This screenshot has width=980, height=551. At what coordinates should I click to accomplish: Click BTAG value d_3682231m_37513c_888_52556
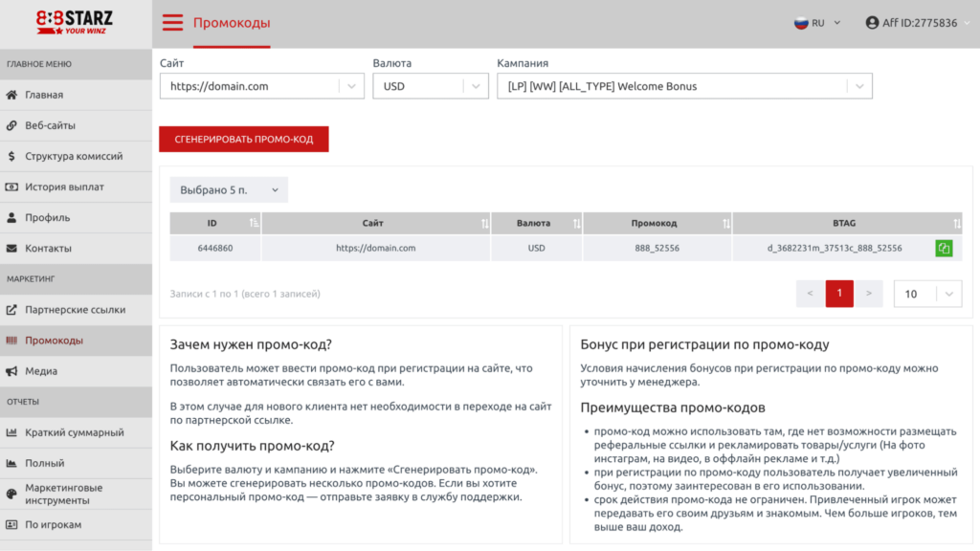click(x=835, y=248)
